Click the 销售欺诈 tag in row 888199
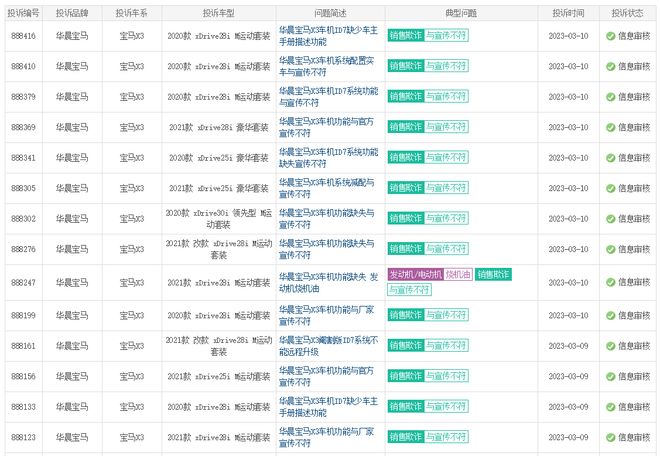Viewport: 660px width, 456px height. (x=406, y=315)
